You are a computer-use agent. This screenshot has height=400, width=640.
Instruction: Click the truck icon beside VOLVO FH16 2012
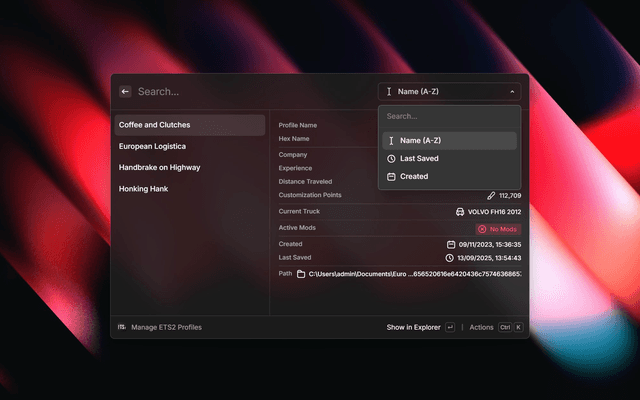(x=459, y=212)
